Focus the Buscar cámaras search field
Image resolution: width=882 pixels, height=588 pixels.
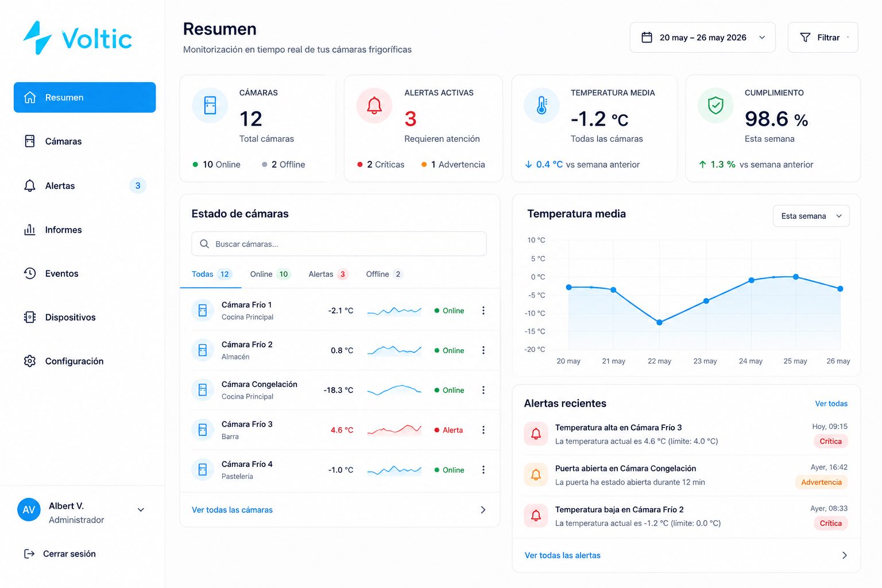coord(339,244)
